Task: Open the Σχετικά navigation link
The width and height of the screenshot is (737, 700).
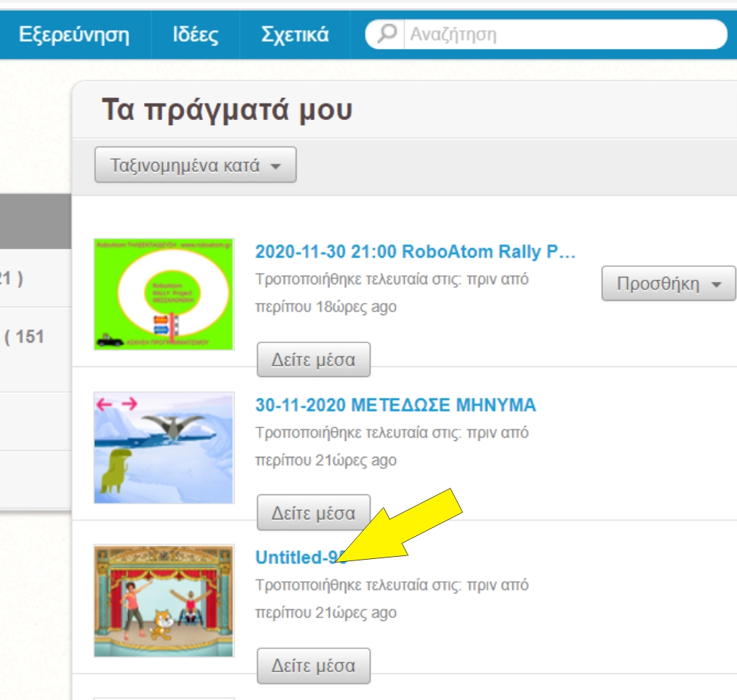Action: click(294, 35)
